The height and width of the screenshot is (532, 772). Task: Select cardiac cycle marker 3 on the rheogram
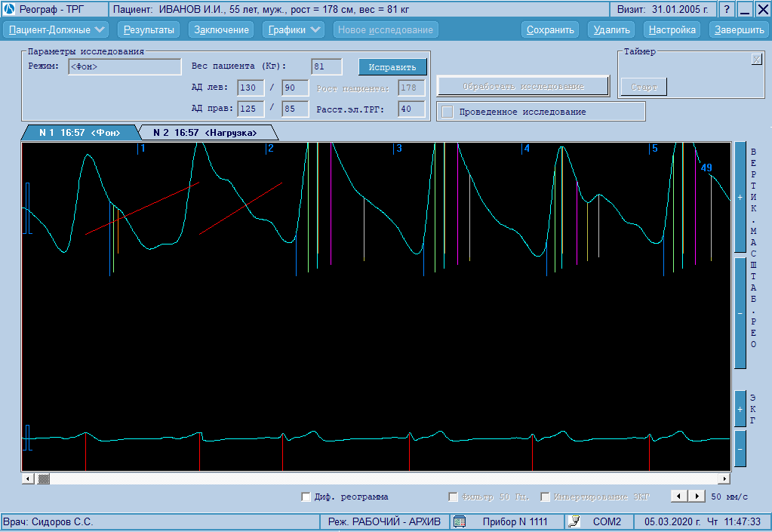pos(398,148)
